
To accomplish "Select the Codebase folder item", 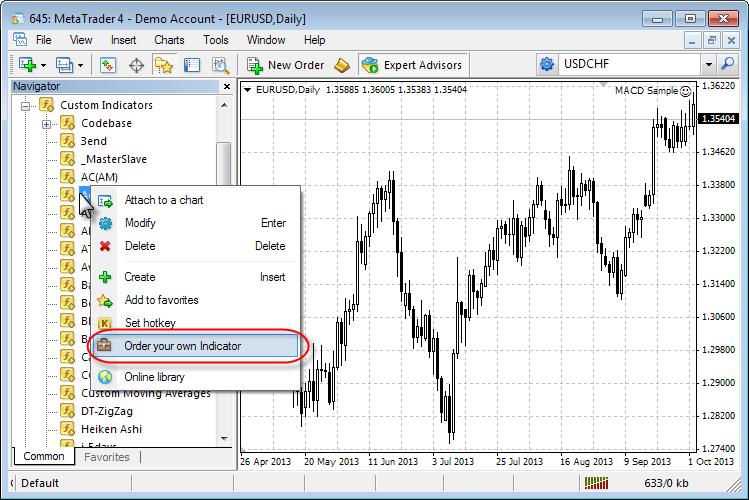I will pyautogui.click(x=106, y=123).
